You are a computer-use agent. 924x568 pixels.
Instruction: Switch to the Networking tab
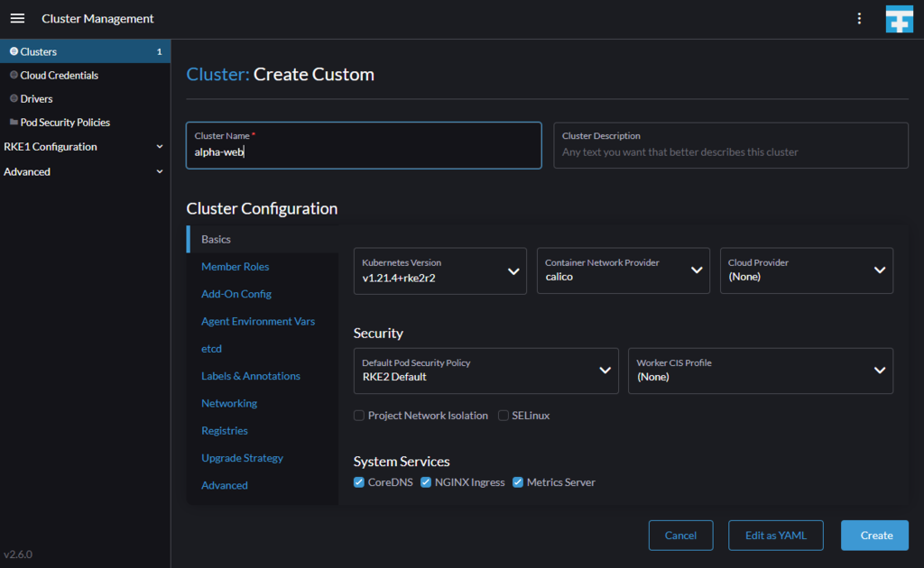click(229, 403)
